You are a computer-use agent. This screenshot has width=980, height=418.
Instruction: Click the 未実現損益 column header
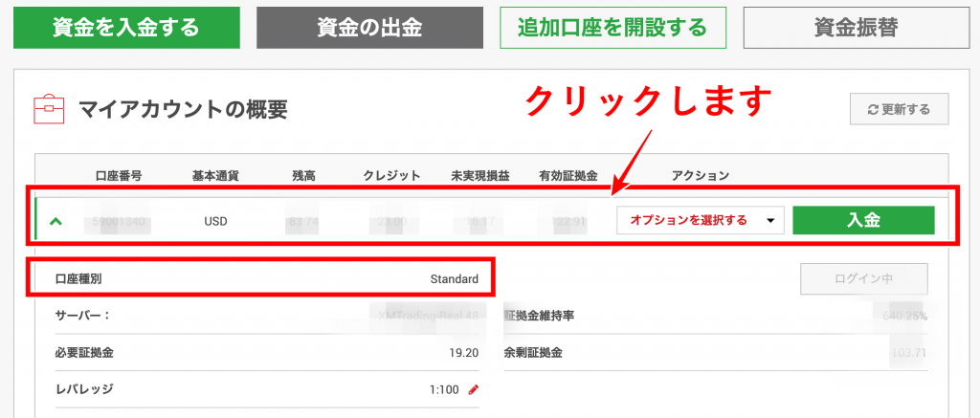coord(480,175)
